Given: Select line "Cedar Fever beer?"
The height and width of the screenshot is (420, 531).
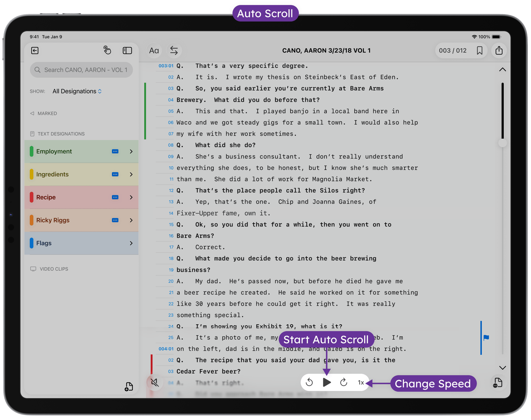Looking at the screenshot, I should coord(208,372).
